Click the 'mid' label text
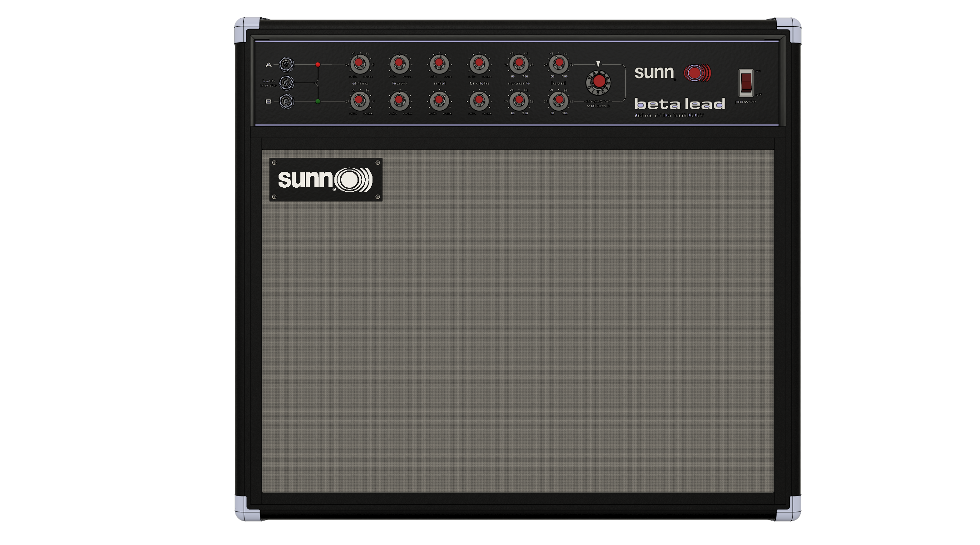Image resolution: width=980 pixels, height=545 pixels. pyautogui.click(x=440, y=83)
